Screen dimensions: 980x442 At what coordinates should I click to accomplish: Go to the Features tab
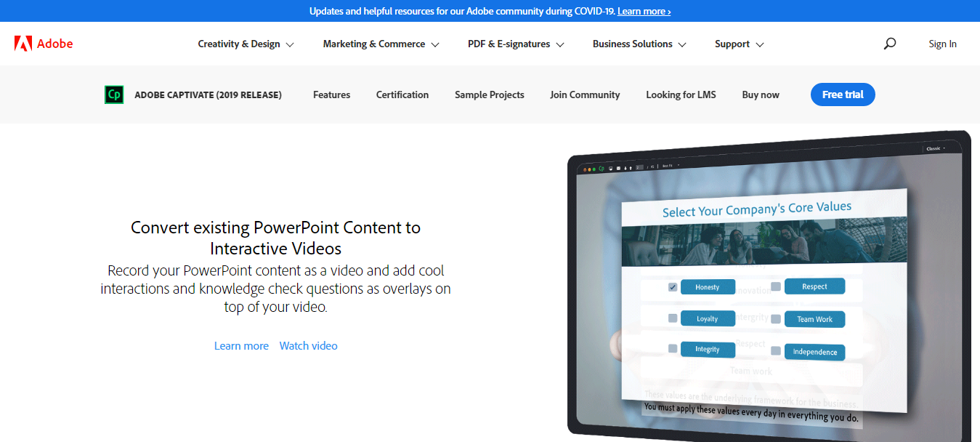(x=331, y=95)
